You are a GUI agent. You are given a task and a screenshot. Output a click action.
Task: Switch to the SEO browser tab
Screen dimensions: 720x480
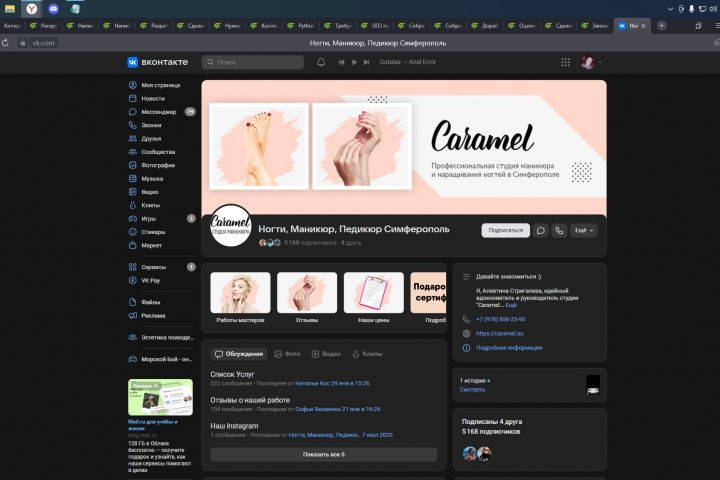[x=375, y=26]
